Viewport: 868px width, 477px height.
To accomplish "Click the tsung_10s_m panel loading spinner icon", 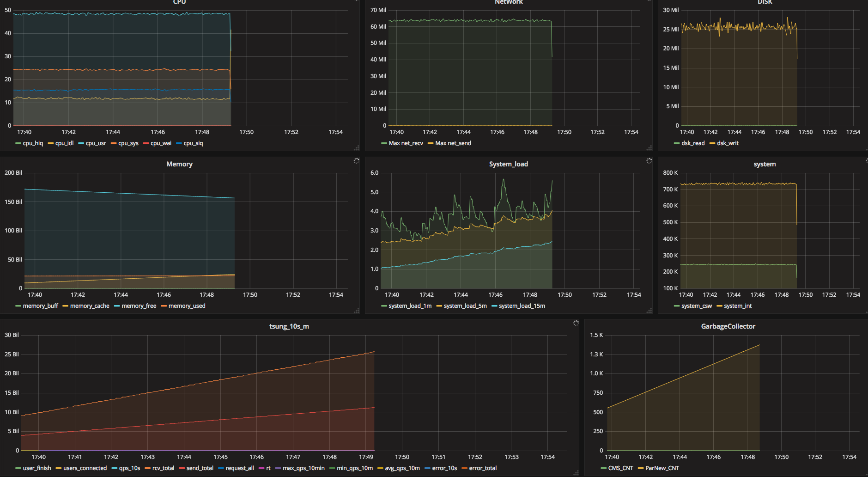I will coord(576,323).
